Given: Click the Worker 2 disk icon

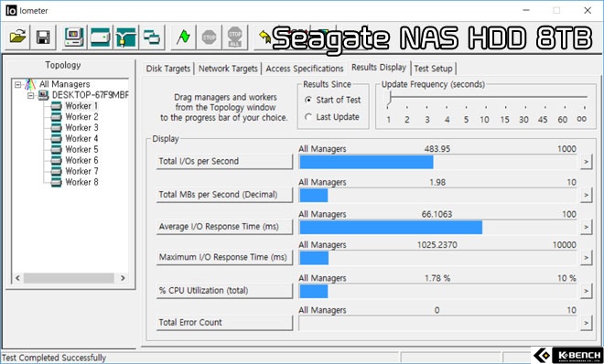Looking at the screenshot, I should click(56, 116).
